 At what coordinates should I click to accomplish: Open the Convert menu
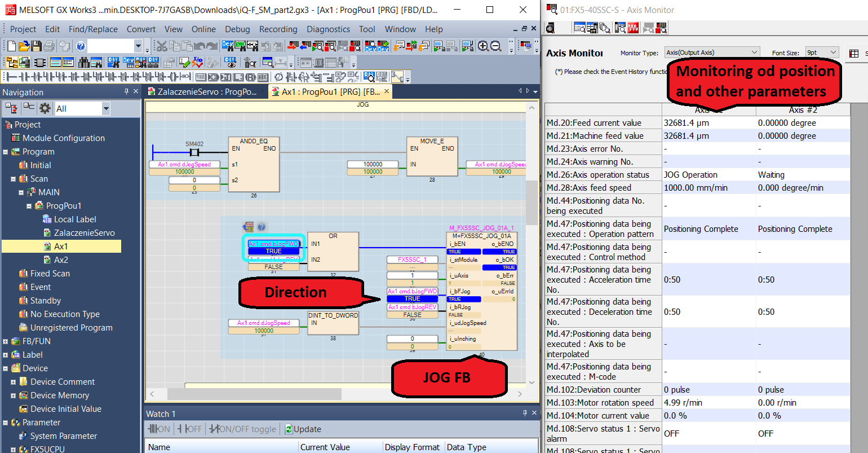tap(141, 29)
